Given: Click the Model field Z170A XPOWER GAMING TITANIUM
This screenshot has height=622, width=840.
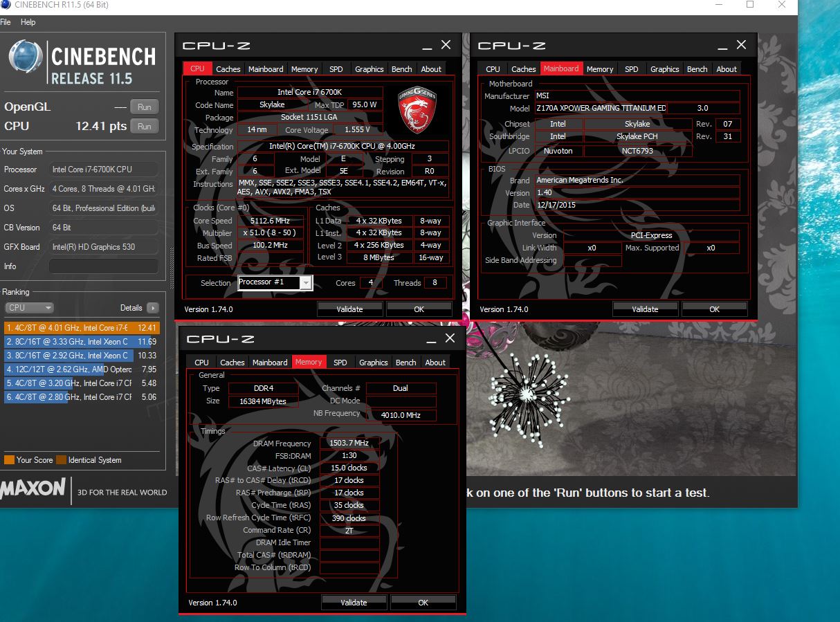Looking at the screenshot, I should [601, 109].
